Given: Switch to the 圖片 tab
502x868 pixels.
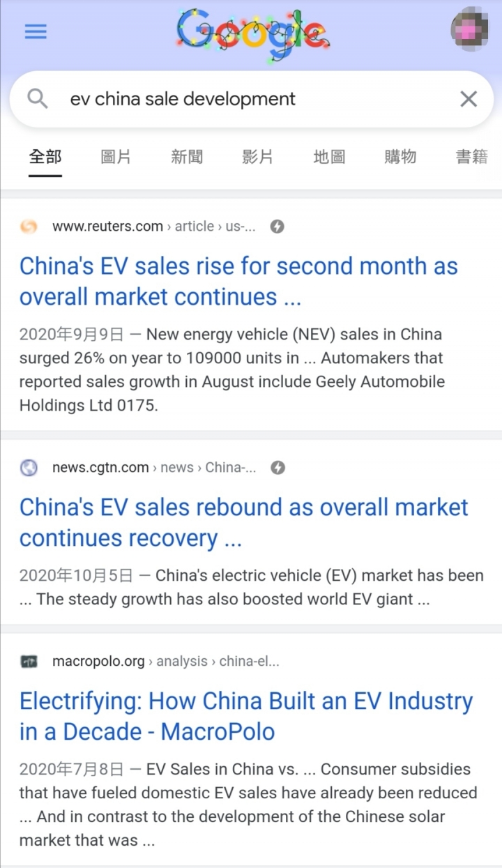Looking at the screenshot, I should [x=116, y=157].
